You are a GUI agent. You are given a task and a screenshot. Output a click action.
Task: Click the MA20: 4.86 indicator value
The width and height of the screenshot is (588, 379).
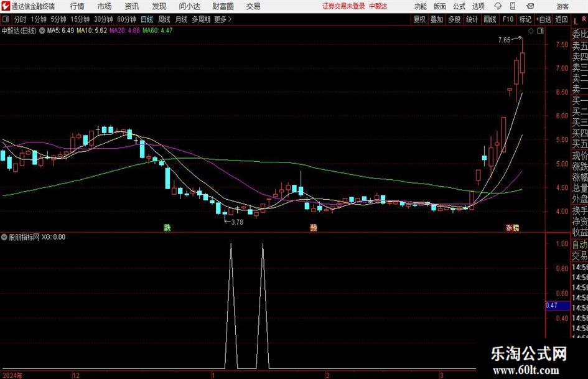(x=124, y=30)
